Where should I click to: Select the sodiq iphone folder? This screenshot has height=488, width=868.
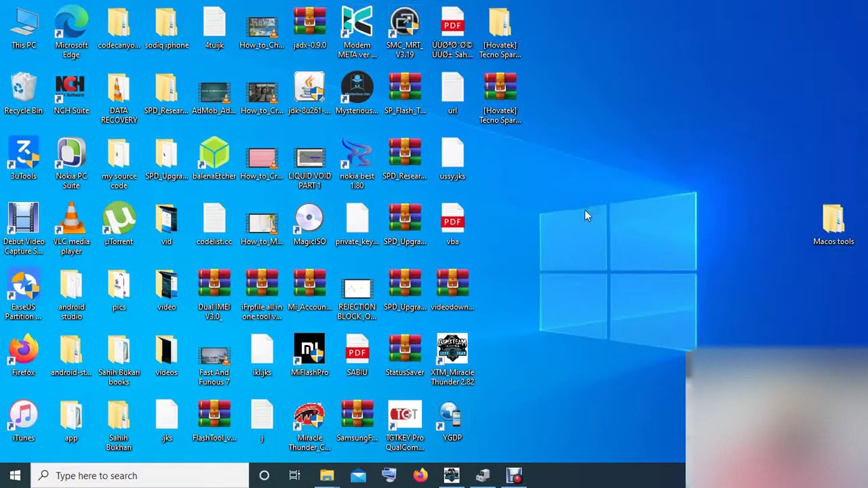[167, 28]
